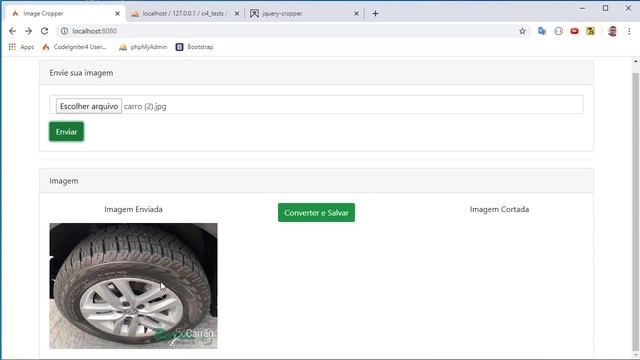The image size is (640, 360).
Task: Click the 'Imagem Enviada' label
Action: [x=133, y=209]
